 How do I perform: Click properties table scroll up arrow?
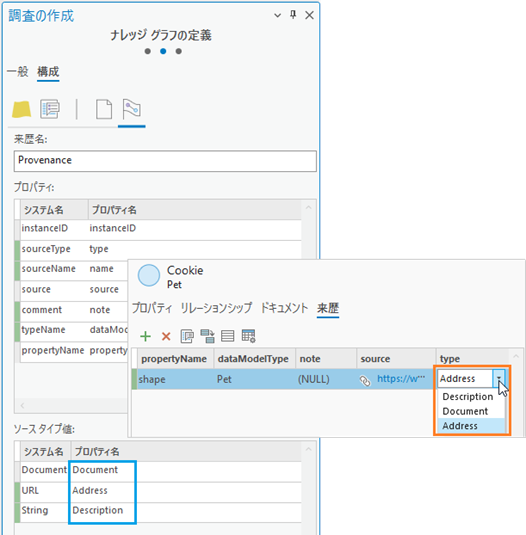[308, 208]
